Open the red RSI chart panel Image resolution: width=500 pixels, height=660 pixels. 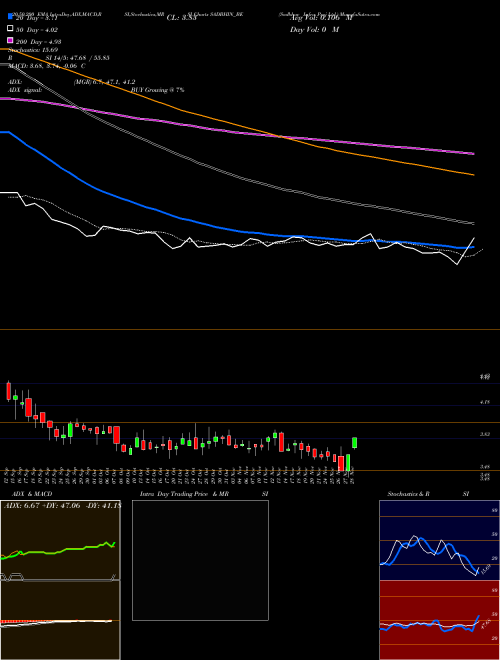[439, 620]
